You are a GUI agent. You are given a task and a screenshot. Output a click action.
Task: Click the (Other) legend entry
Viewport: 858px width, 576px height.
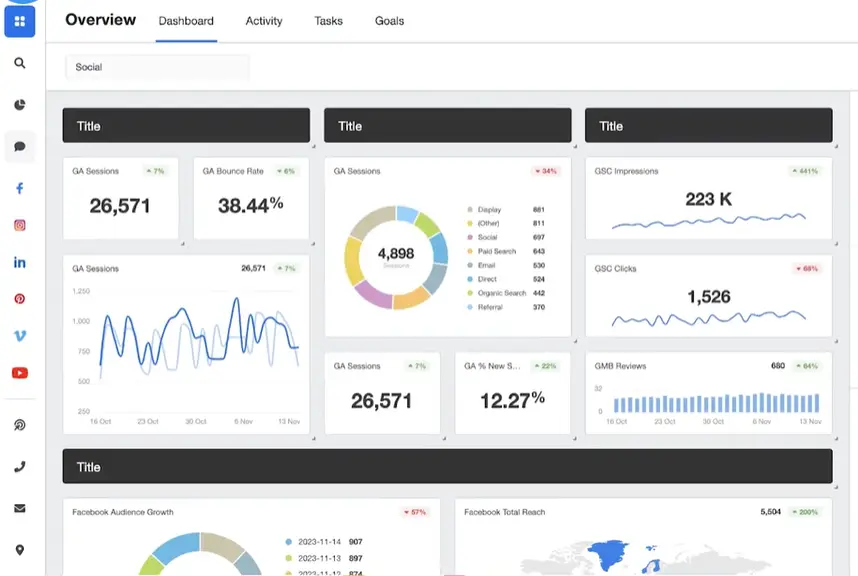[x=506, y=223]
